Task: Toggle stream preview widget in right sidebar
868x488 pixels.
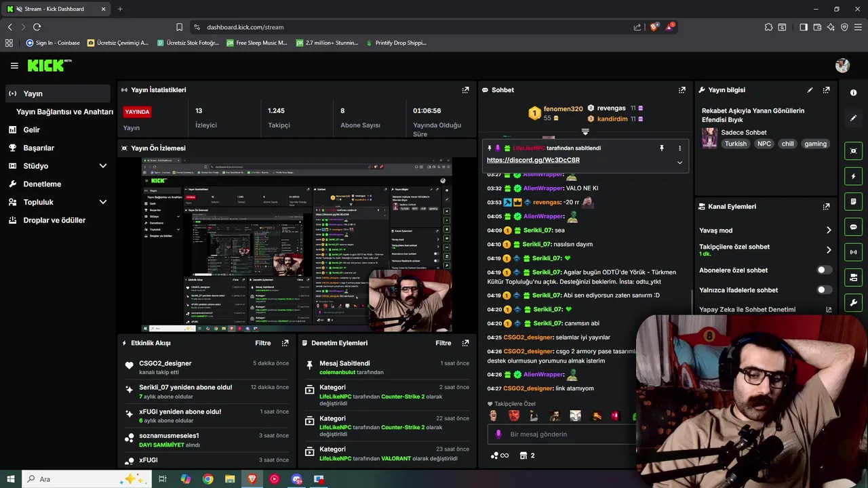Action: (853, 150)
